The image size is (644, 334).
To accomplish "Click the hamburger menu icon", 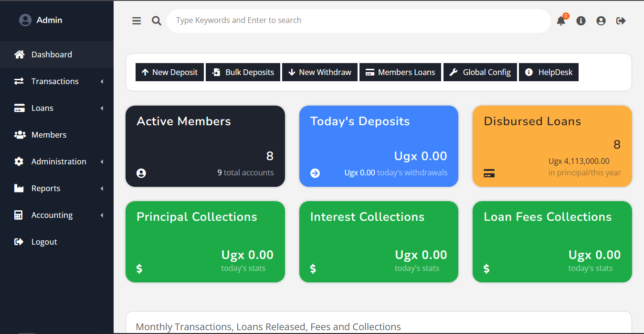I will (x=137, y=21).
